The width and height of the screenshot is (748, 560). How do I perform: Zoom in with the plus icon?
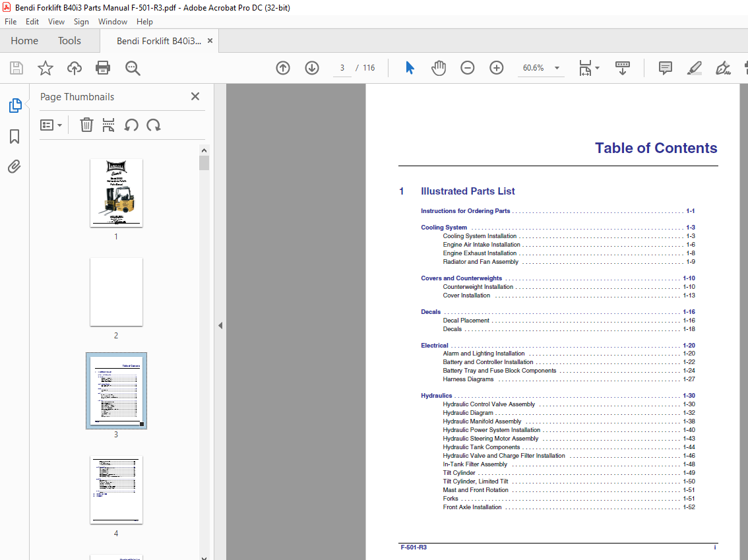click(497, 68)
